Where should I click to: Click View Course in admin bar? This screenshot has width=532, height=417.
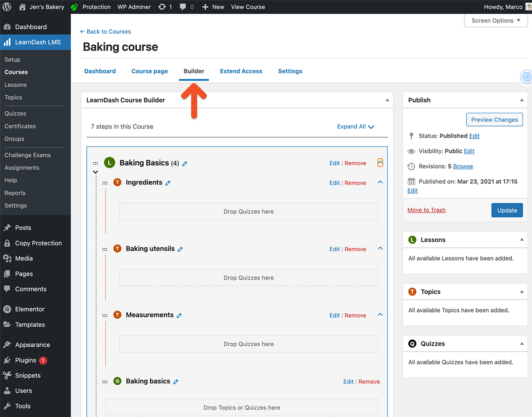[x=248, y=7]
